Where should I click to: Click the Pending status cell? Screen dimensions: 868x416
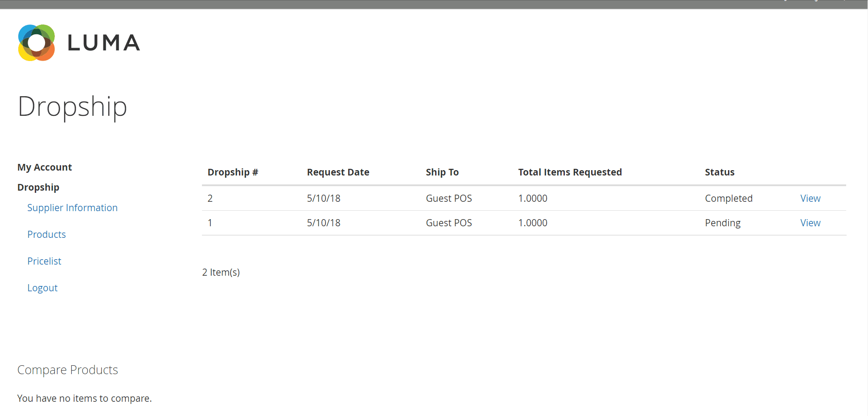723,223
